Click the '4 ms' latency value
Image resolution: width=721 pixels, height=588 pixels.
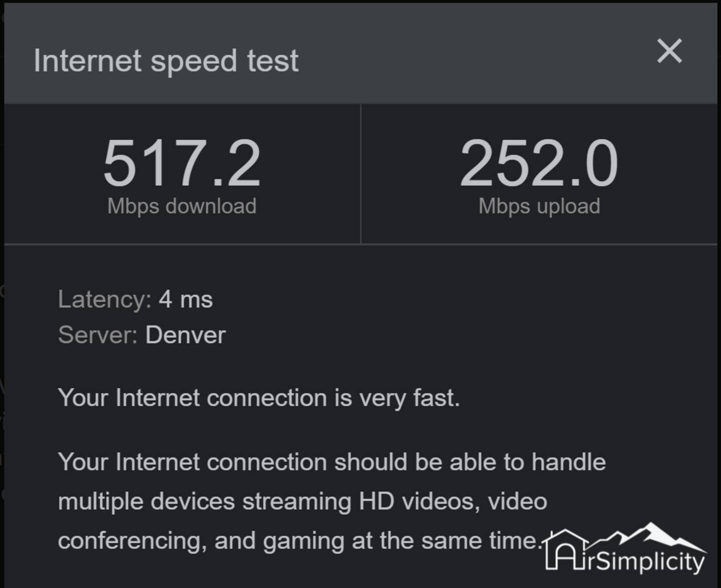point(186,300)
